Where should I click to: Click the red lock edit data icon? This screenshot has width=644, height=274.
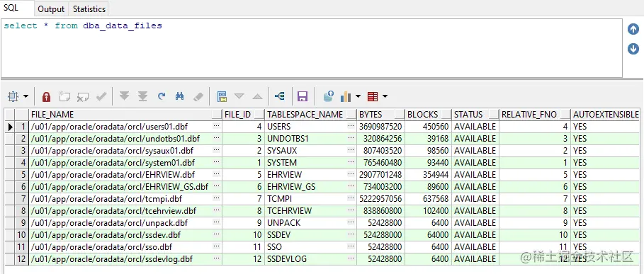(x=47, y=97)
